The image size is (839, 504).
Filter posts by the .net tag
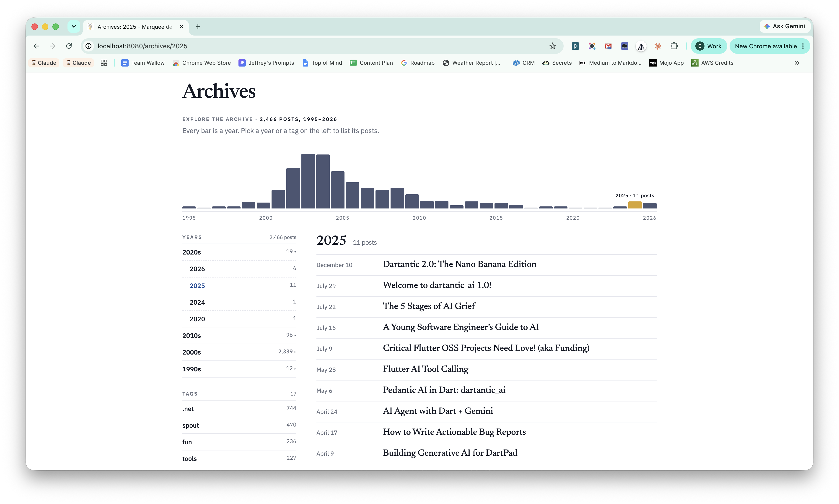[x=239, y=409]
